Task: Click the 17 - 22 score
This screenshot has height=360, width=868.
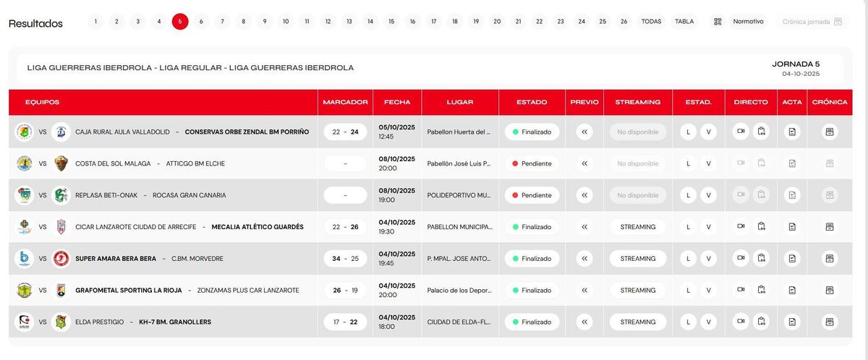Action: (x=346, y=322)
